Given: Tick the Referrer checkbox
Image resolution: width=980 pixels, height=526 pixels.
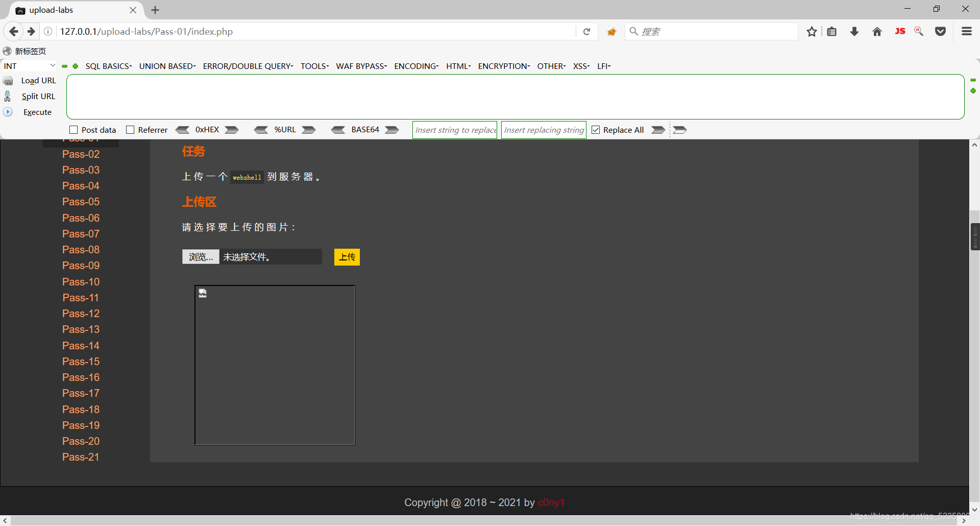Looking at the screenshot, I should coord(130,130).
